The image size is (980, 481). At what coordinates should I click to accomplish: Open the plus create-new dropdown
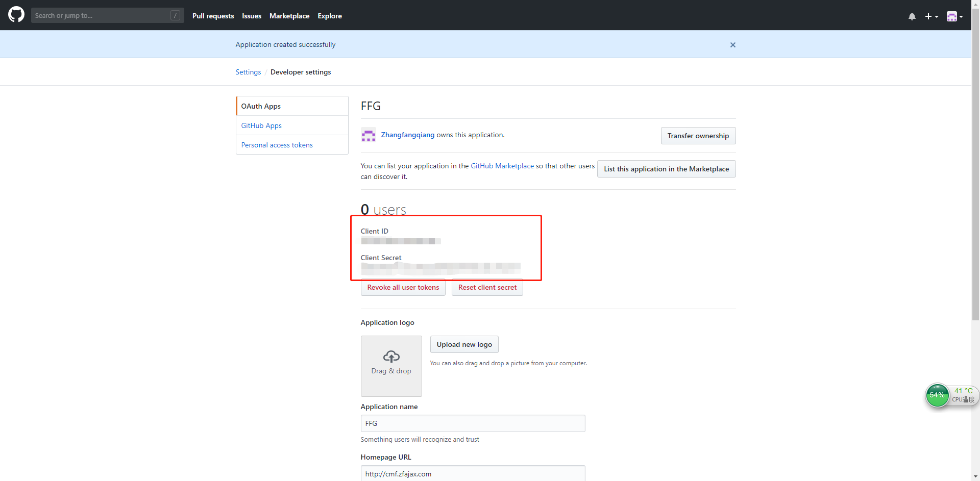click(x=931, y=16)
